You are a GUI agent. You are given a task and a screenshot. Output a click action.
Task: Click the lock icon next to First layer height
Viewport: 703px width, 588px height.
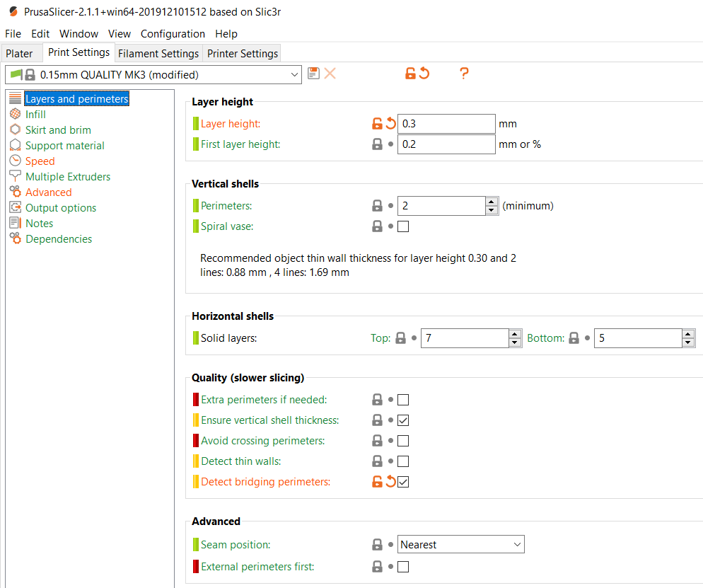tap(377, 144)
